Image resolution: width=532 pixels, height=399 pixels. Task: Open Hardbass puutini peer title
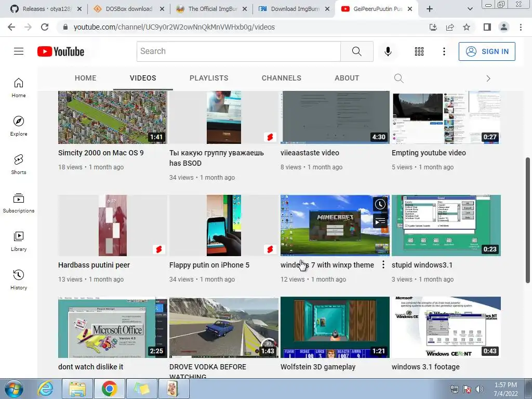point(94,265)
